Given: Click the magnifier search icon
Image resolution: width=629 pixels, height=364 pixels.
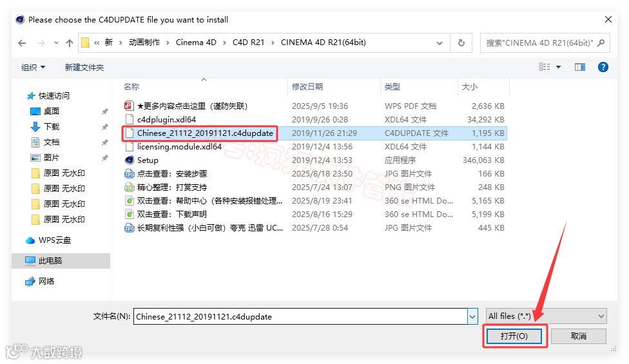Looking at the screenshot, I should tap(601, 43).
